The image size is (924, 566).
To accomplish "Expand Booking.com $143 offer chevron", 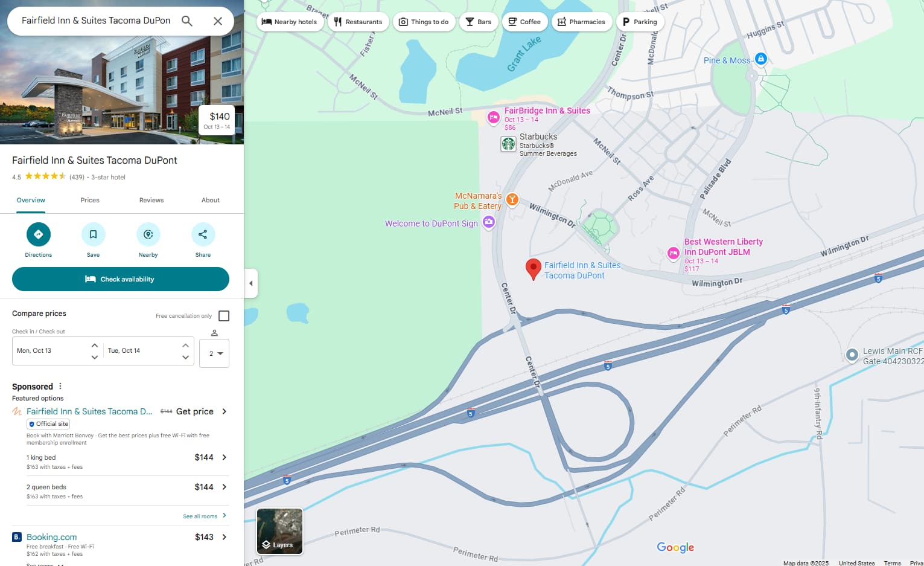I will [x=224, y=537].
